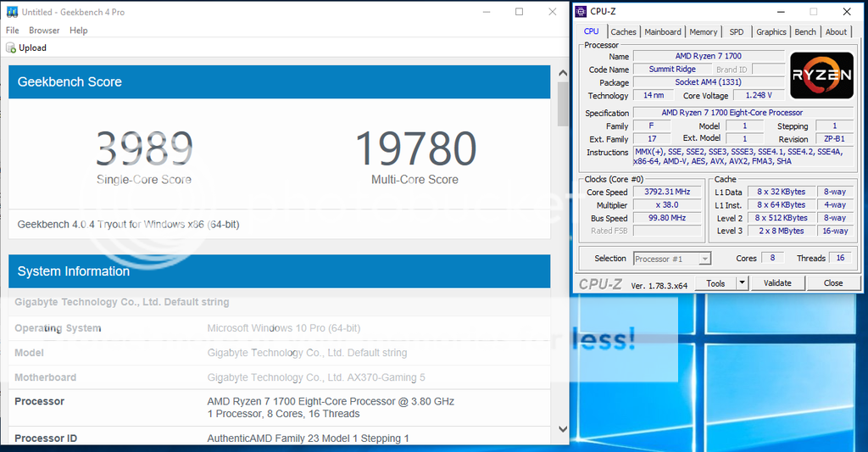Open the Help menu in Geekbench
Viewport: 868px width, 452px height.
[x=79, y=31]
